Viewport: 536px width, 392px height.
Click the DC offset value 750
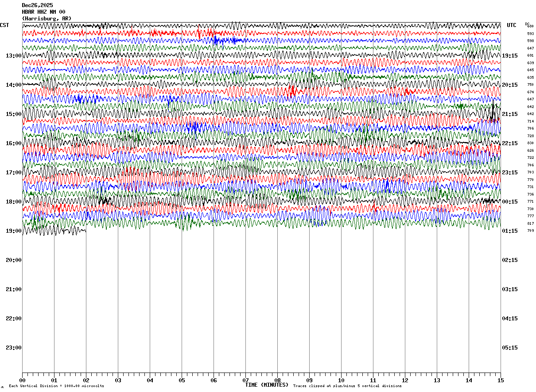click(530, 85)
